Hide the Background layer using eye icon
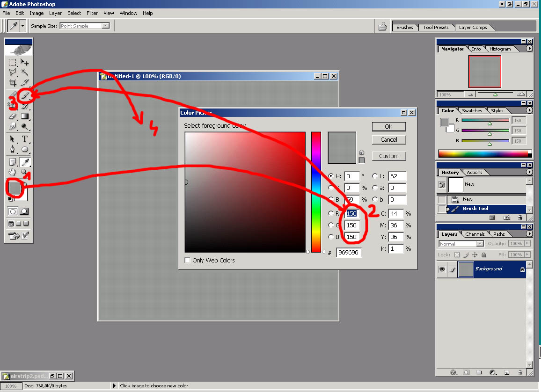The image size is (541, 392). coord(442,269)
